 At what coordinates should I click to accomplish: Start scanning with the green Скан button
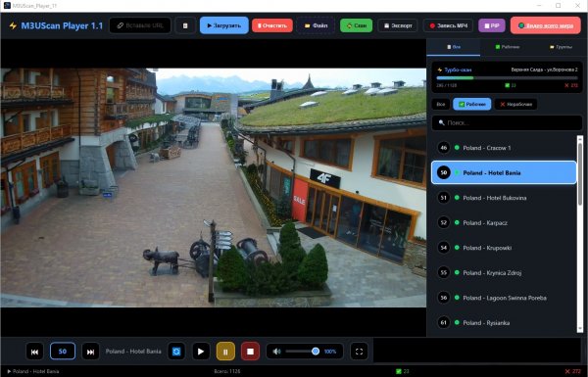click(357, 25)
